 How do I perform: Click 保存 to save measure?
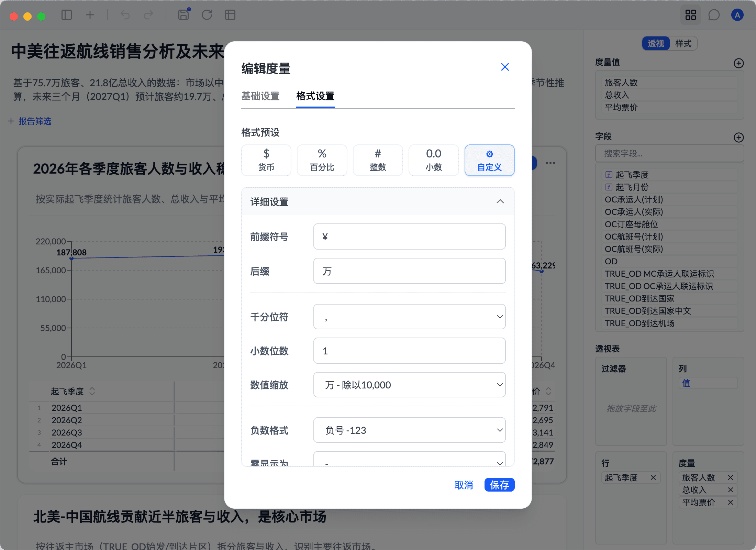click(x=499, y=485)
